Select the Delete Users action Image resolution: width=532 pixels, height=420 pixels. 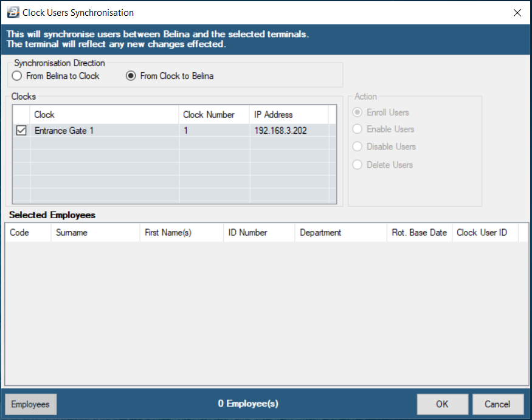coord(382,165)
